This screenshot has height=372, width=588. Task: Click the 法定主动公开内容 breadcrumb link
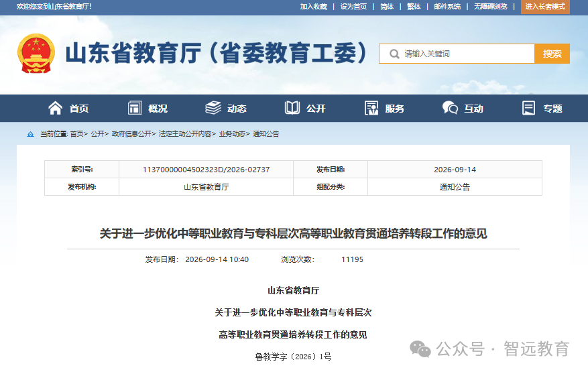click(x=185, y=134)
